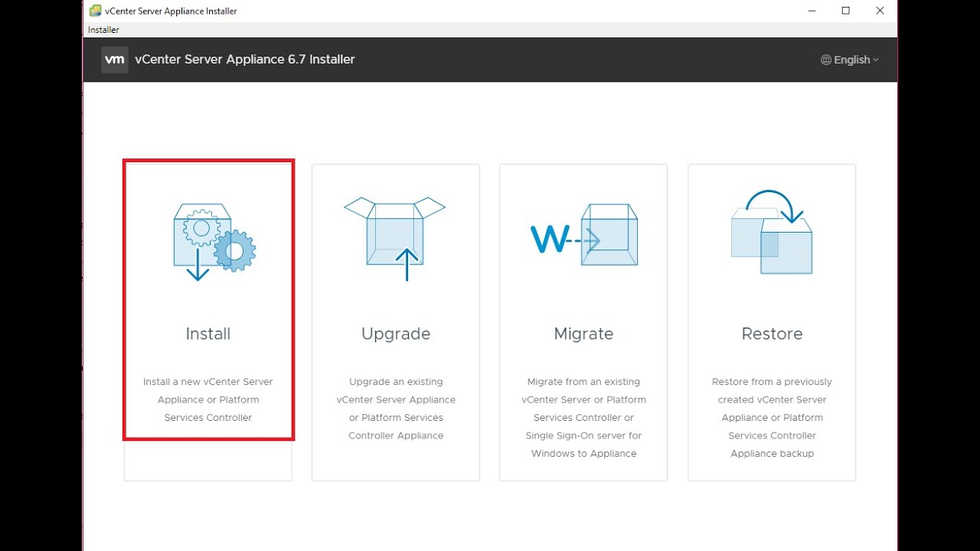Click the Restore overlapping-boxes icon
The image size is (980, 551).
click(x=772, y=232)
